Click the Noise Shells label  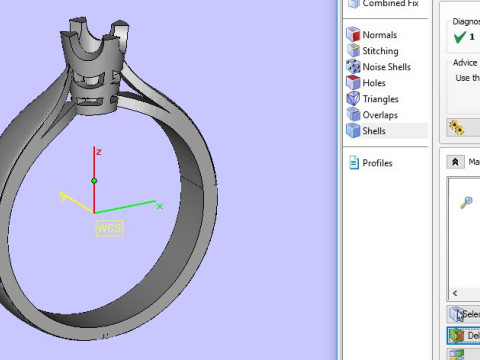click(x=386, y=67)
